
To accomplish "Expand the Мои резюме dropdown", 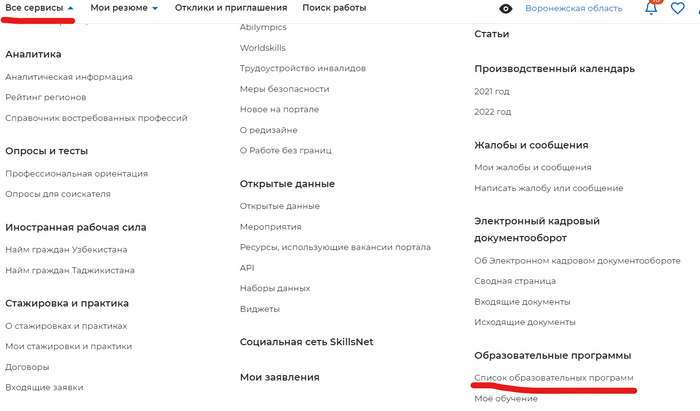I will coord(124,8).
